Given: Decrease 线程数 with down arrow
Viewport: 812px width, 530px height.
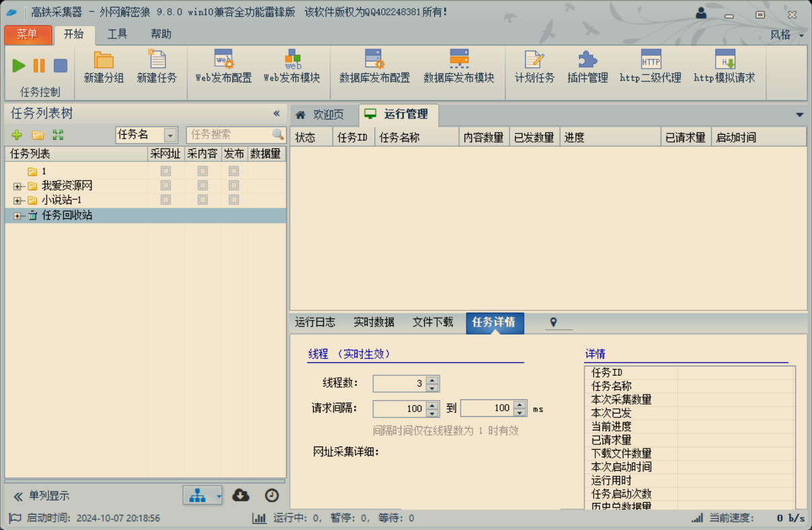Looking at the screenshot, I should pyautogui.click(x=432, y=388).
